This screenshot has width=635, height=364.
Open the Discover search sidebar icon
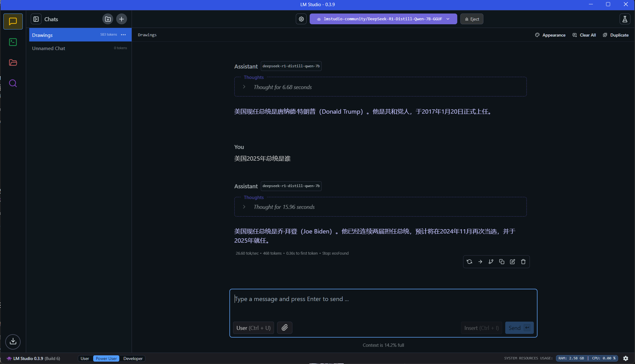(13, 83)
